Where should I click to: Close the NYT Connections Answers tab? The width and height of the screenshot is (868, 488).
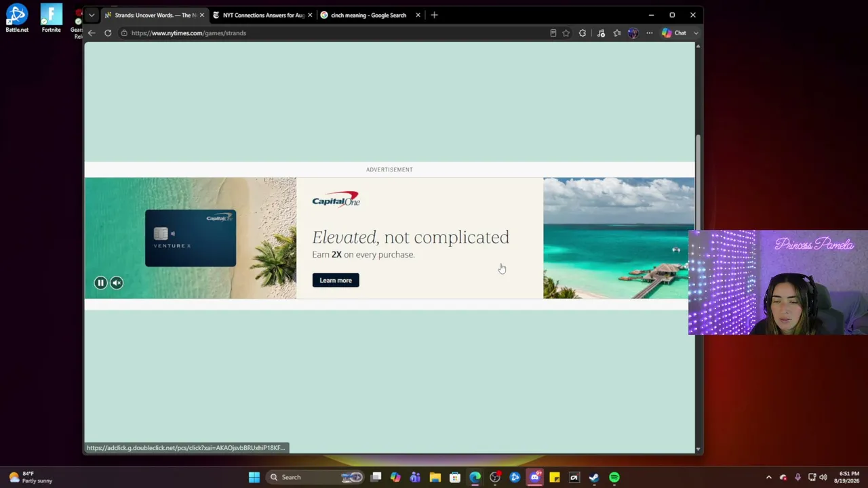point(310,15)
